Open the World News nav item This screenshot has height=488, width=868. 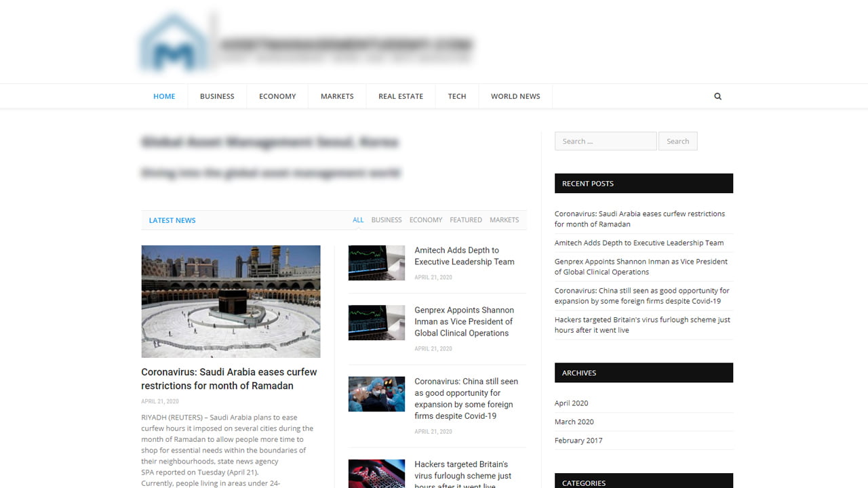point(515,96)
